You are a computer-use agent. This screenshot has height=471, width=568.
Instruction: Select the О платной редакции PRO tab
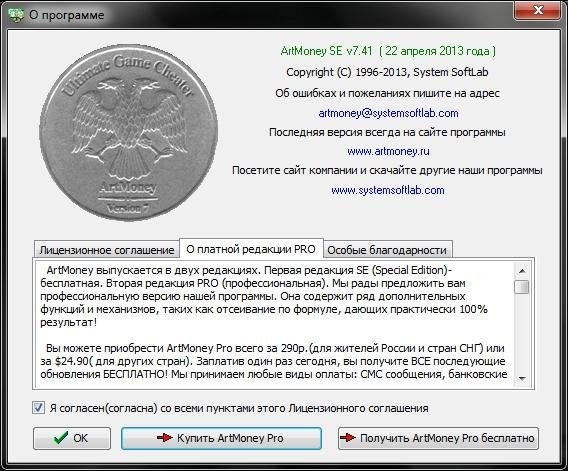(x=251, y=249)
